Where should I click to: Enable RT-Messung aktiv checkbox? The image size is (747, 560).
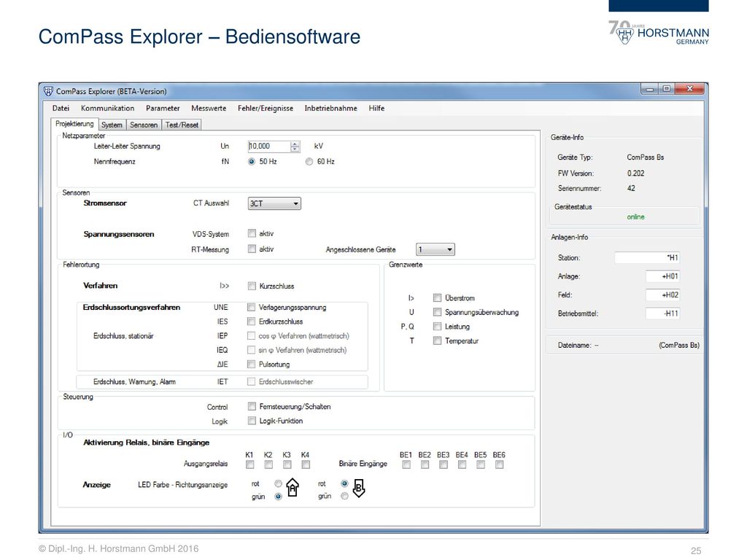tap(252, 249)
